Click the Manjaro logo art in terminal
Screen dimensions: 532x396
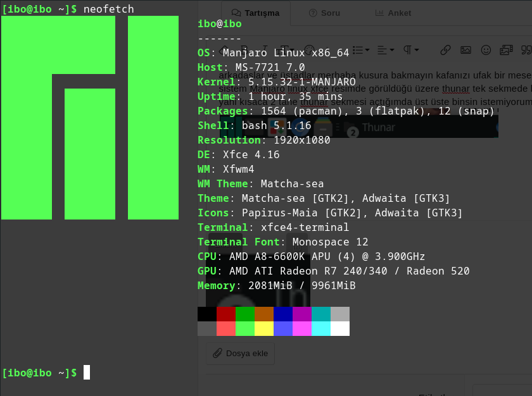pyautogui.click(x=90, y=118)
